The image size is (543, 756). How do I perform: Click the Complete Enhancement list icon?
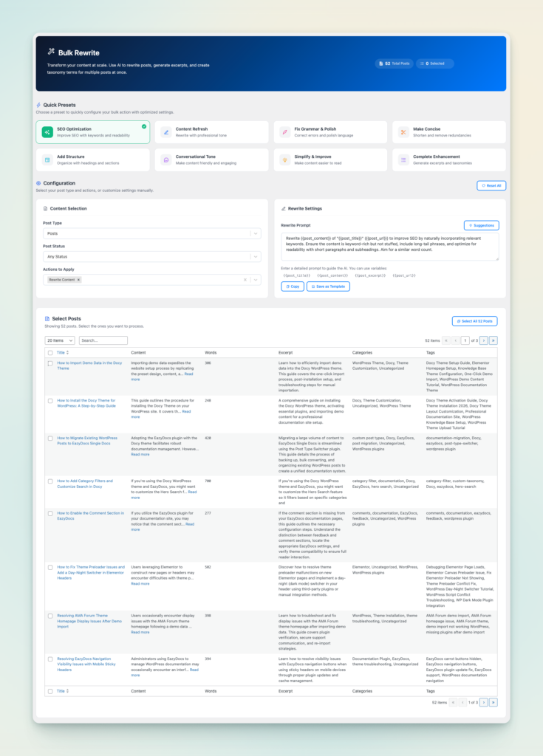click(x=403, y=159)
